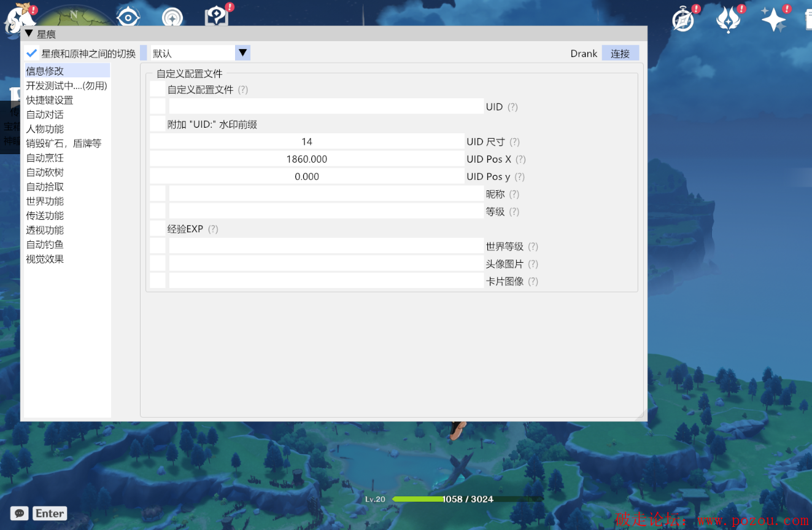
Task: Click the dropdown arrow next to 默认
Action: [242, 53]
